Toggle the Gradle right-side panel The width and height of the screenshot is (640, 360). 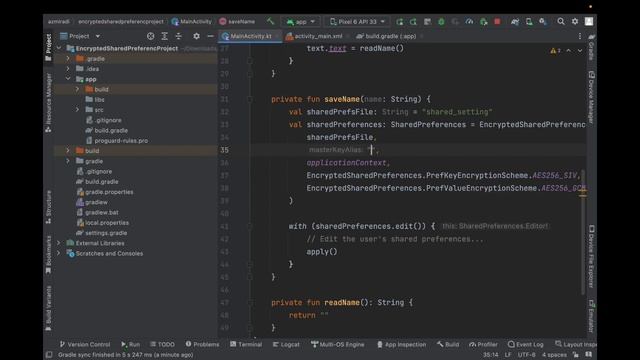point(591,47)
